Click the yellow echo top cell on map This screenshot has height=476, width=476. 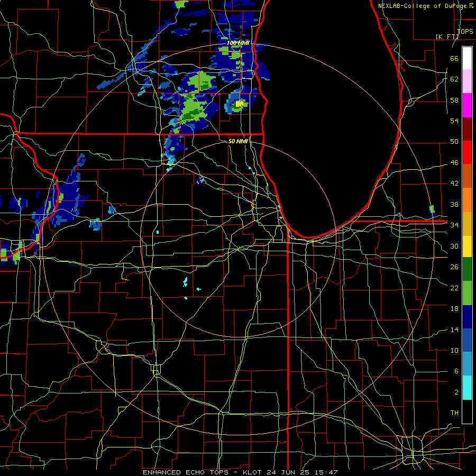[240, 104]
